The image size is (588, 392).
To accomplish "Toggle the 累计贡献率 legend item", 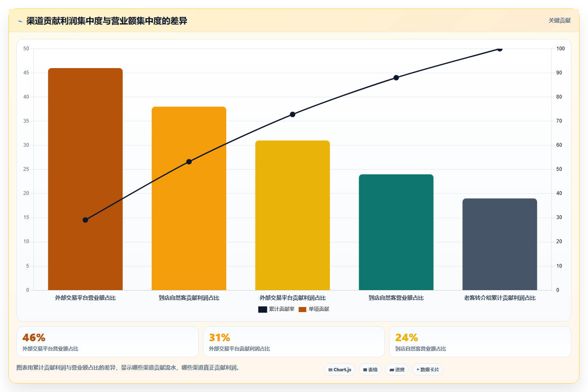I will pyautogui.click(x=276, y=309).
